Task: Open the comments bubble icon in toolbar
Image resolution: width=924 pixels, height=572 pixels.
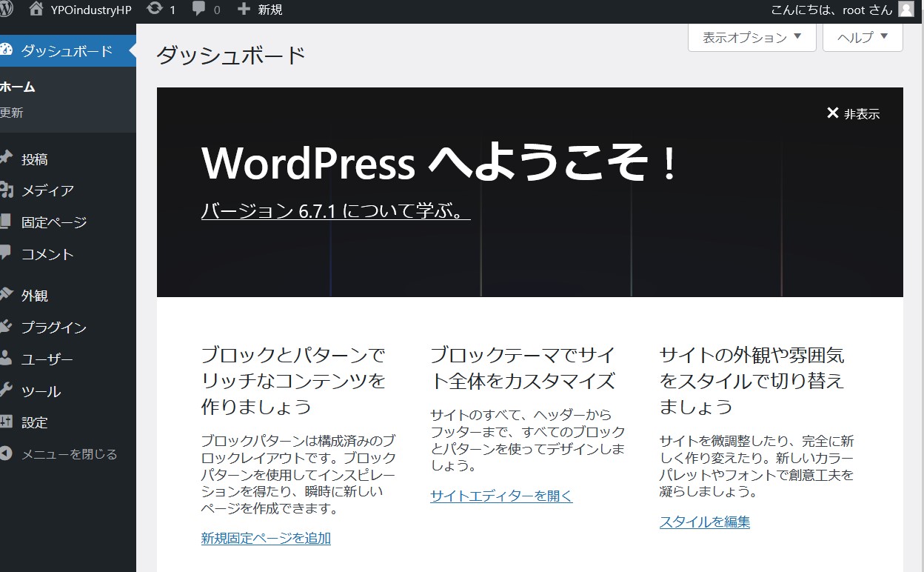Action: click(x=198, y=10)
